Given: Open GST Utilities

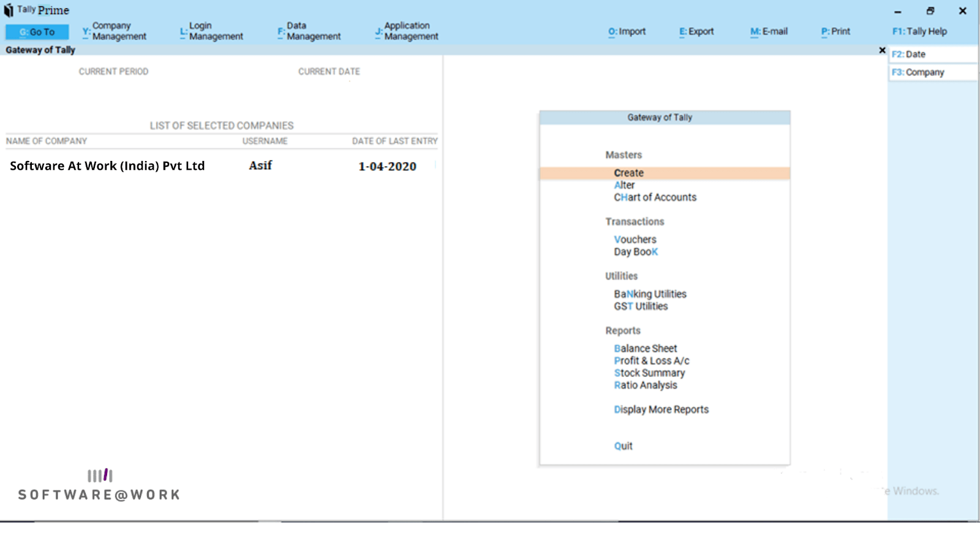Looking at the screenshot, I should click(x=641, y=306).
